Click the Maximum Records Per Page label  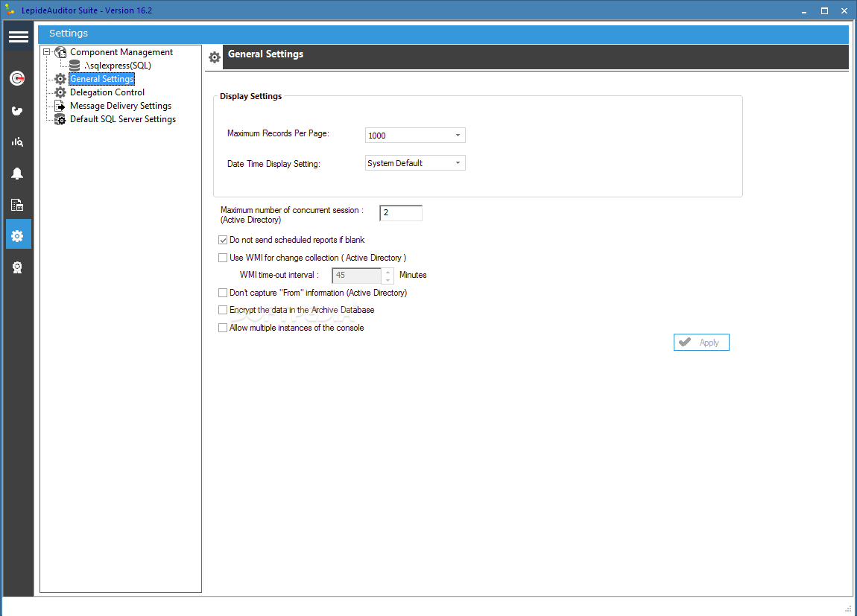(278, 133)
